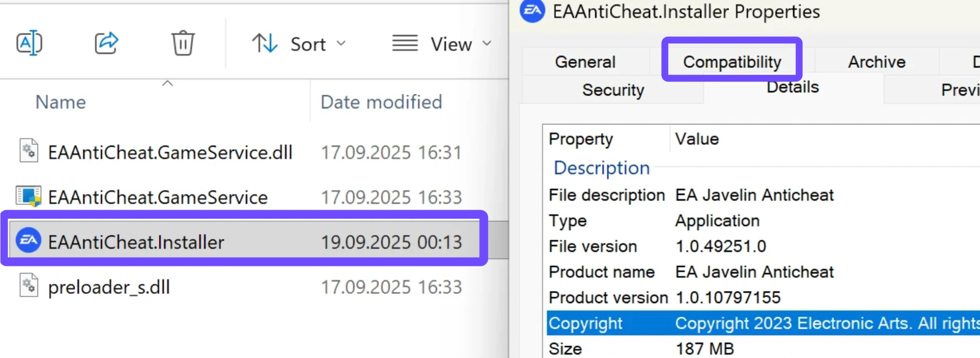Click the Share icon in Explorer toolbar
Viewport: 980px width, 358px height.
(106, 43)
